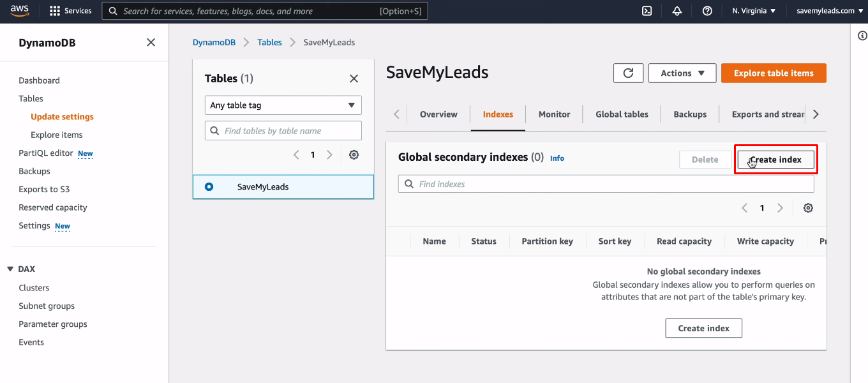868x383 pixels.
Task: Close the Tables list panel
Action: pyautogui.click(x=354, y=79)
